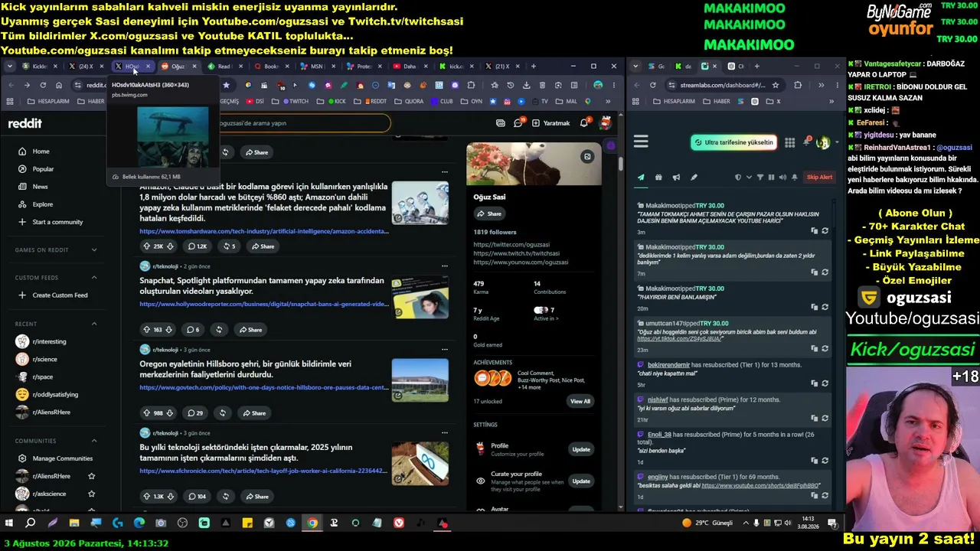Open overflow menu on Snapchat post

point(444,266)
